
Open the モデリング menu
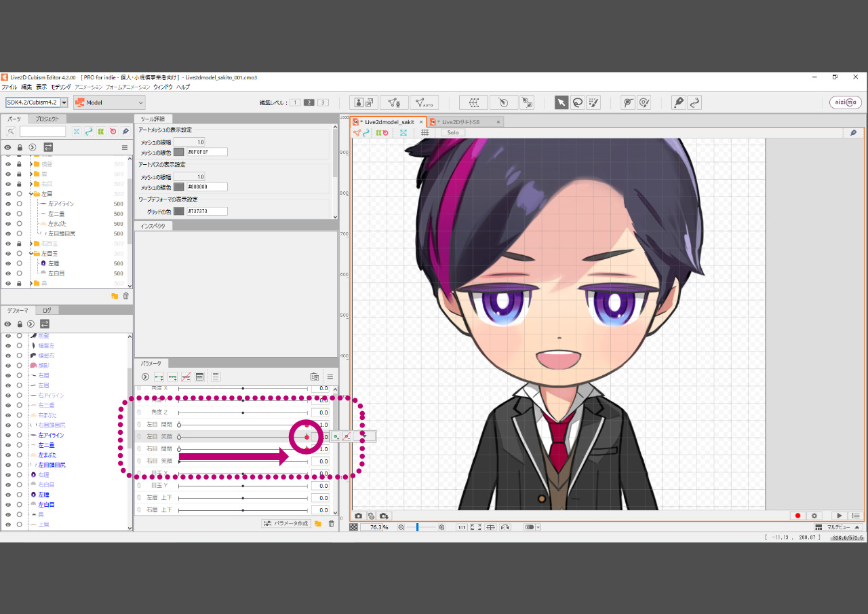(61, 87)
